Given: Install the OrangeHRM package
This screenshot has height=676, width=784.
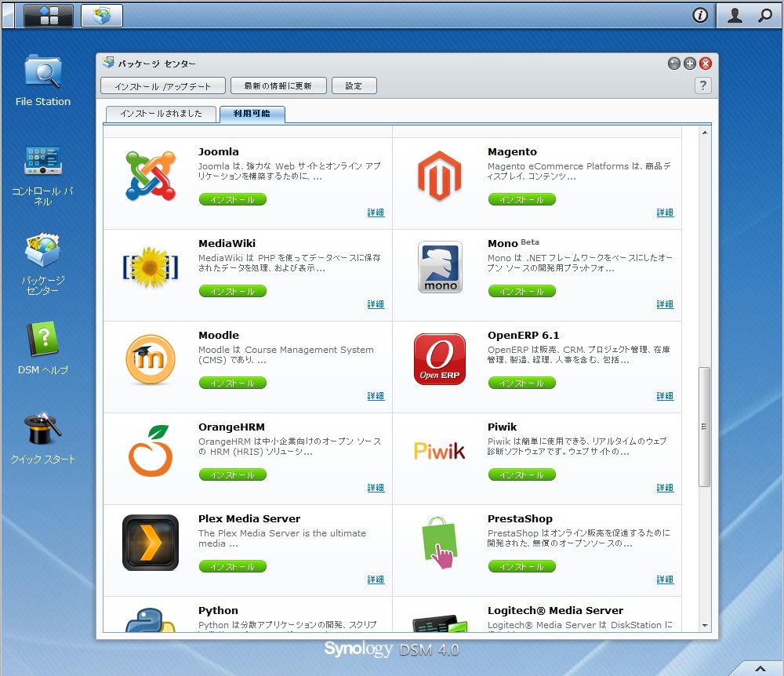Looking at the screenshot, I should (x=233, y=474).
